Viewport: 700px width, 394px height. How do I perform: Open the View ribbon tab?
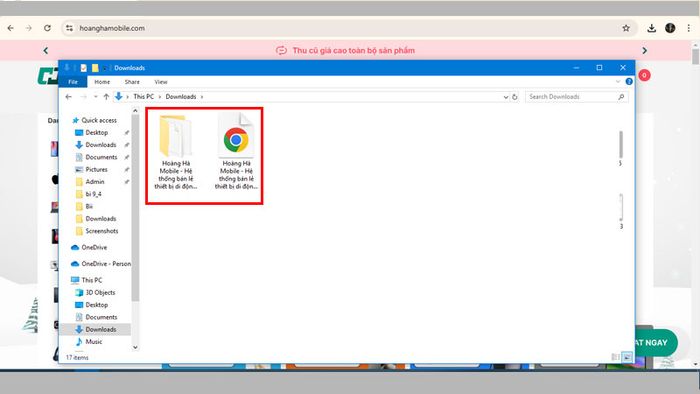161,82
